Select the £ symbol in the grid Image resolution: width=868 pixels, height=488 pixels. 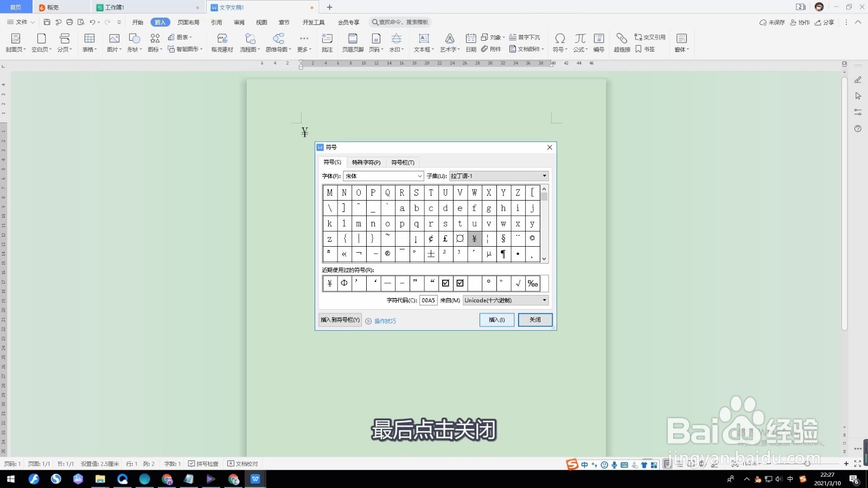point(445,239)
